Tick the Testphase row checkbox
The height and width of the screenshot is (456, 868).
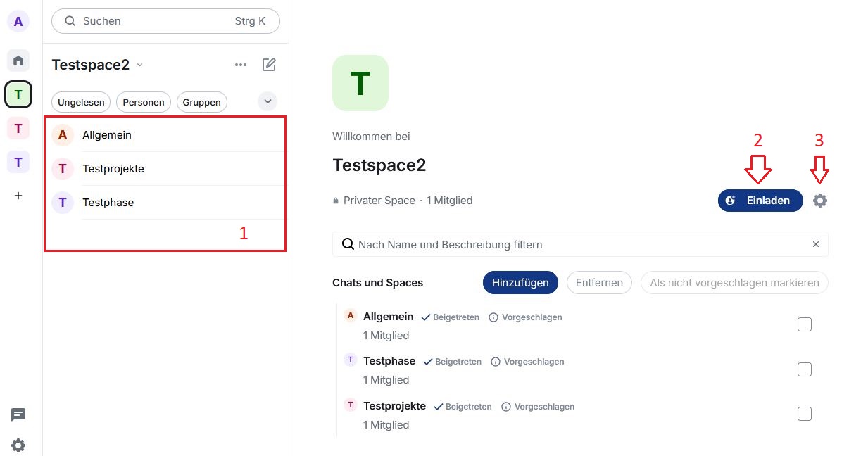805,369
